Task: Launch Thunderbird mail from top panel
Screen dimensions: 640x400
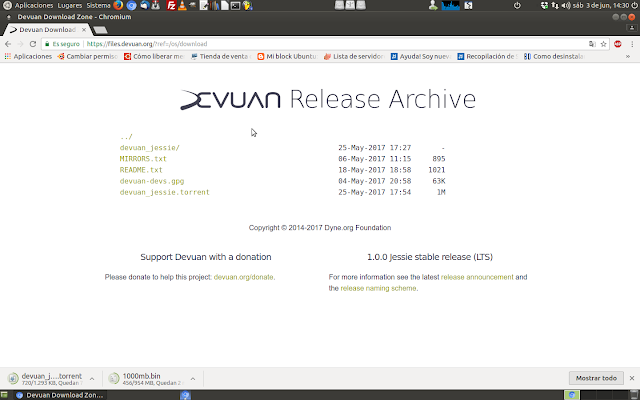Action: [144, 5]
